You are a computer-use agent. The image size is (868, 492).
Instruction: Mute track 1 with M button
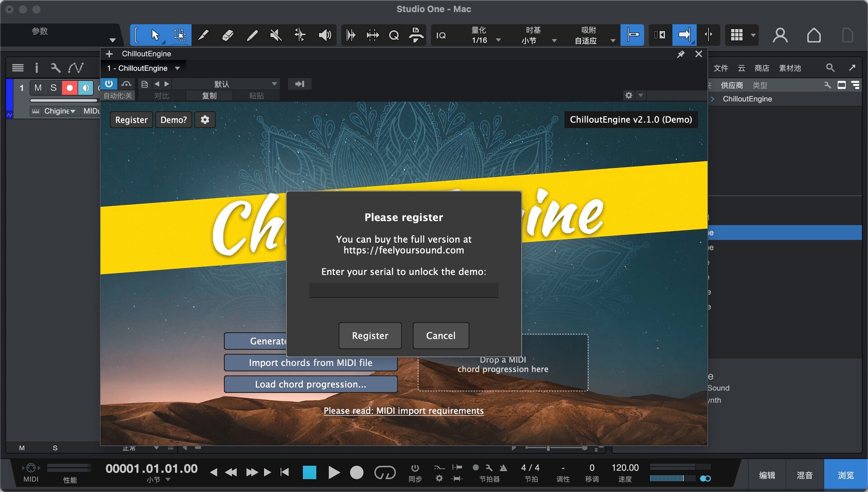tap(38, 88)
